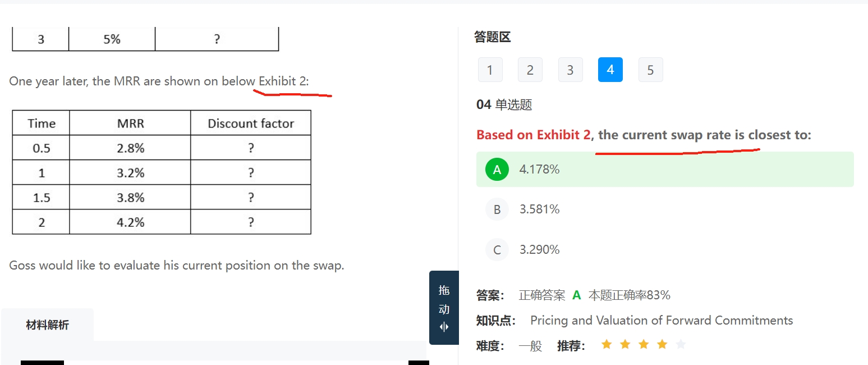Click the third yellow rating star
The height and width of the screenshot is (365, 868).
tap(644, 345)
